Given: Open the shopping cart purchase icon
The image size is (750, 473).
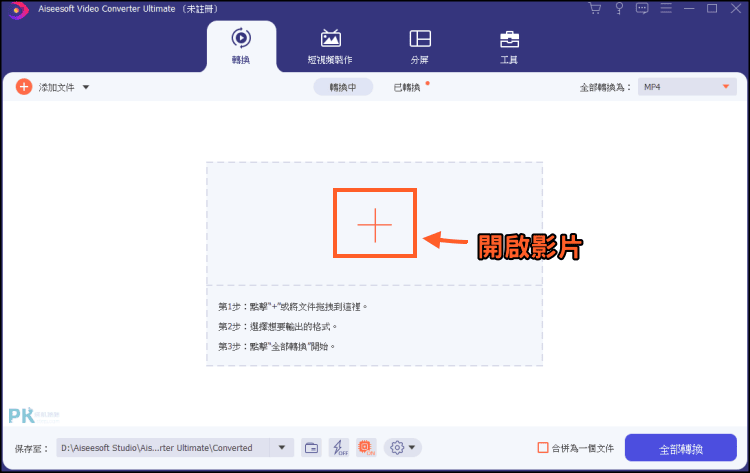Looking at the screenshot, I should [595, 9].
